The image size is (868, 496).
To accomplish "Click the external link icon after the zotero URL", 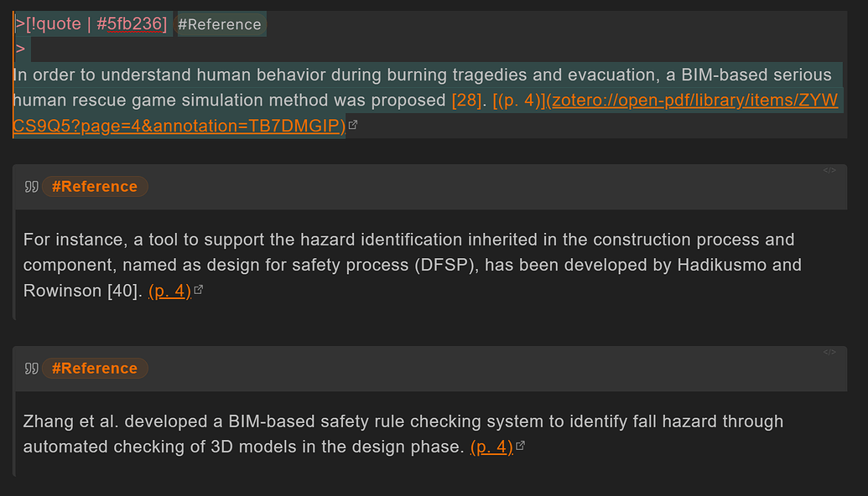I will point(353,126).
